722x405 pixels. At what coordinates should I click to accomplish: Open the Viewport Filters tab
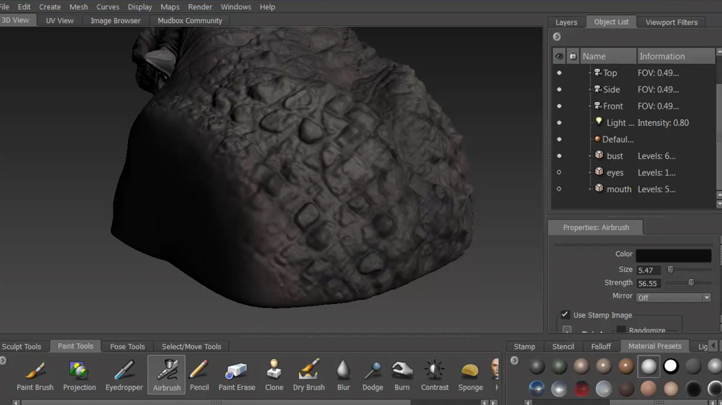pyautogui.click(x=671, y=22)
